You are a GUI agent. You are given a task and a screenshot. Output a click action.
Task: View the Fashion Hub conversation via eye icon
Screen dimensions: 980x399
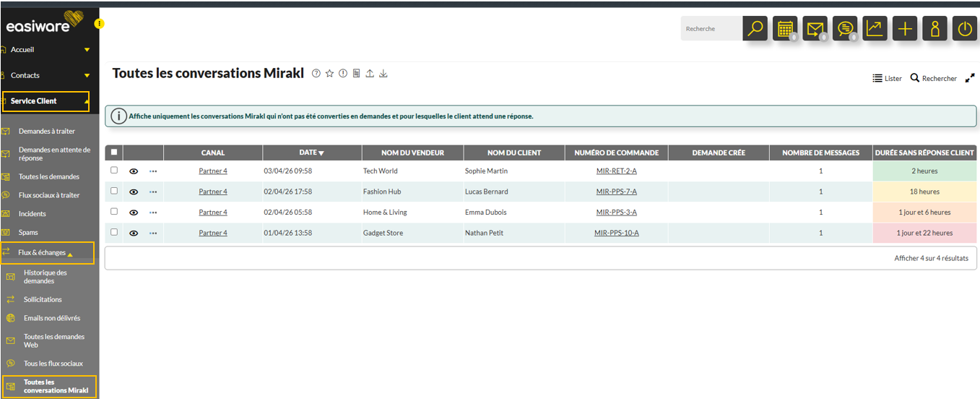(x=134, y=192)
